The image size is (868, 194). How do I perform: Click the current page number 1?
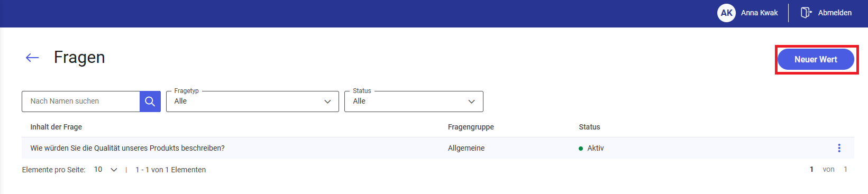click(811, 169)
